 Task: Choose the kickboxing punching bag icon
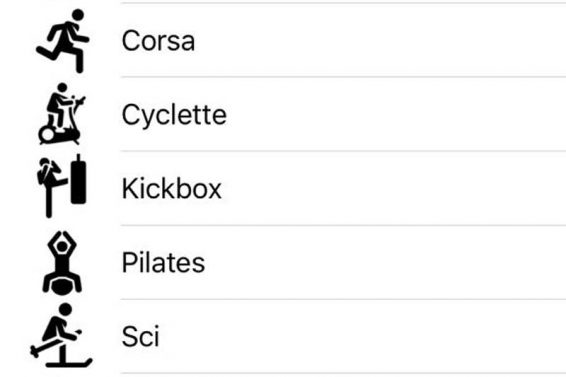pyautogui.click(x=62, y=186)
